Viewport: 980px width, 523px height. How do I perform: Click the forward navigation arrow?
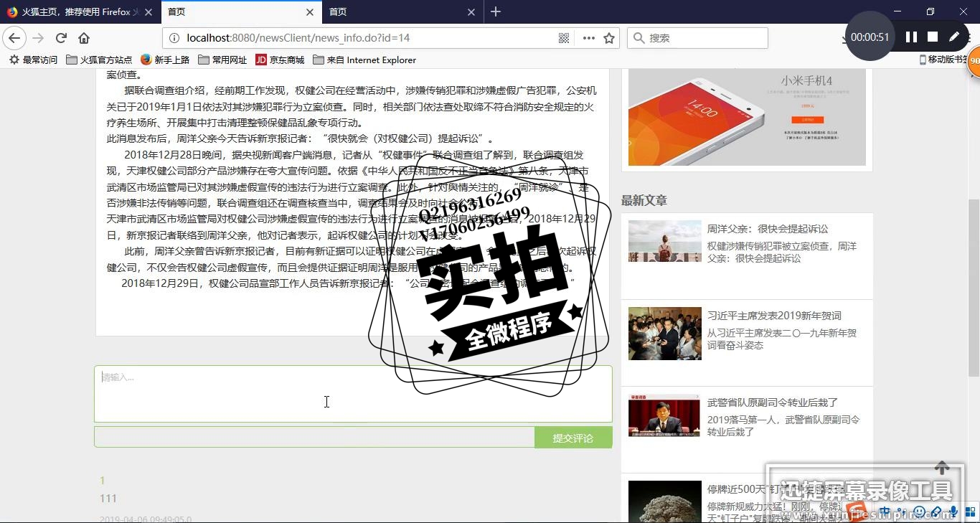[x=38, y=38]
